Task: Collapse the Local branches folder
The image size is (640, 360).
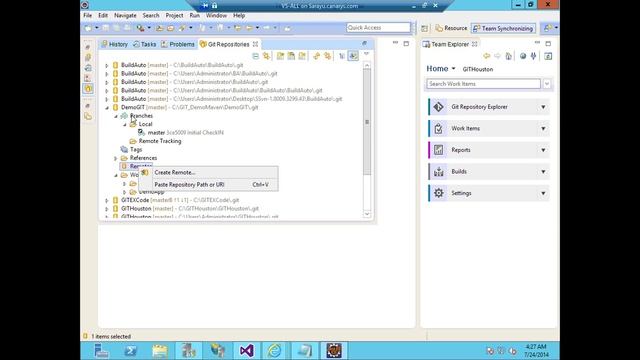Action: (x=125, y=124)
